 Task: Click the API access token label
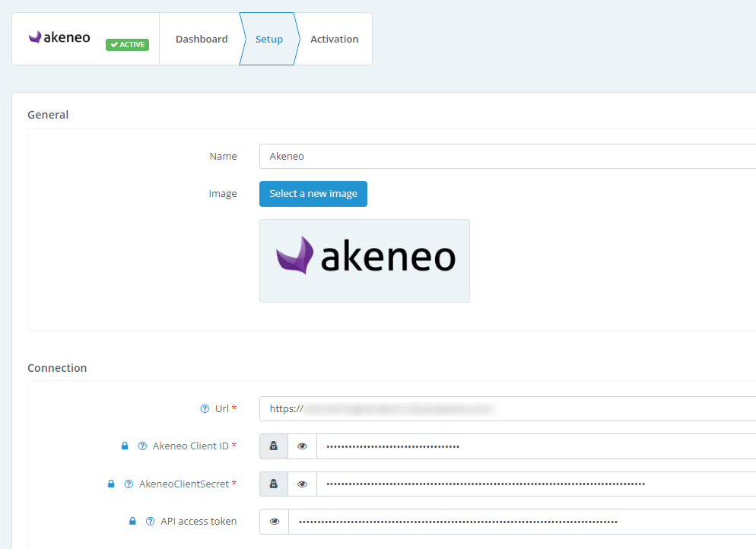(x=199, y=521)
